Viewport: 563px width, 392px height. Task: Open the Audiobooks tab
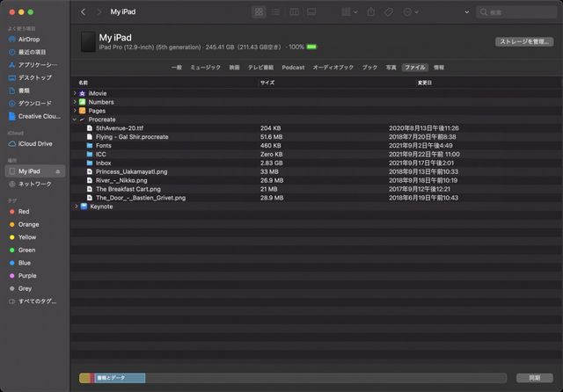(333, 68)
